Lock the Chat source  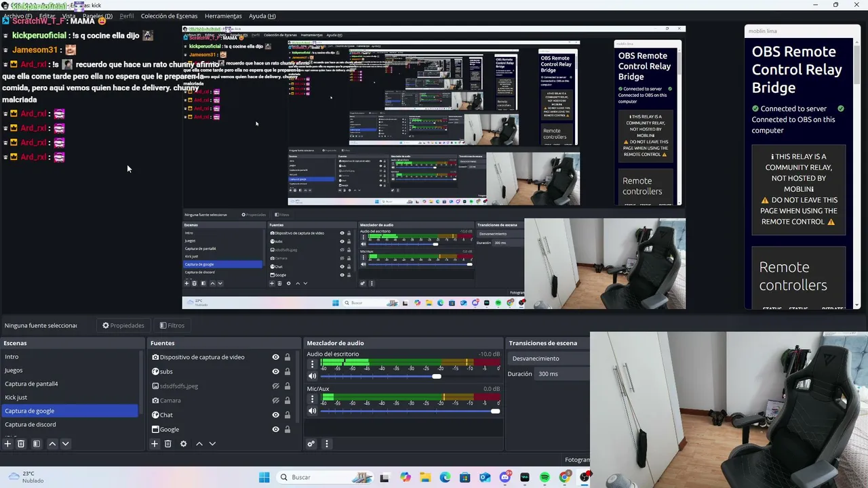point(288,415)
